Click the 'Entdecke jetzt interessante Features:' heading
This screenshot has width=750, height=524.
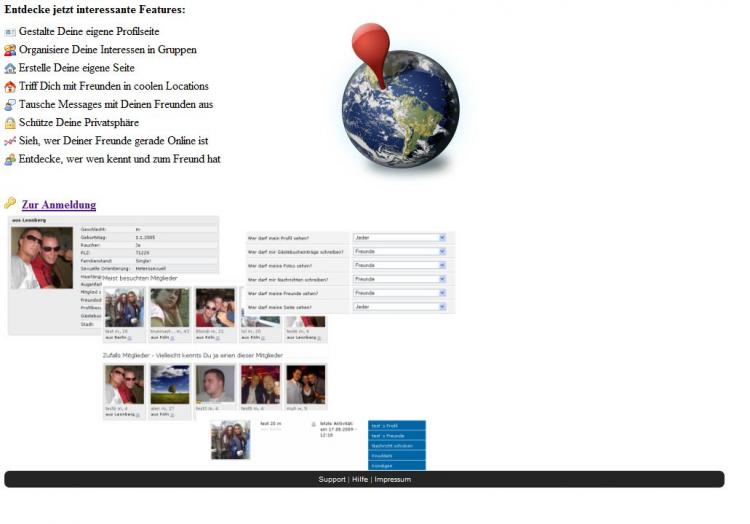[95, 10]
